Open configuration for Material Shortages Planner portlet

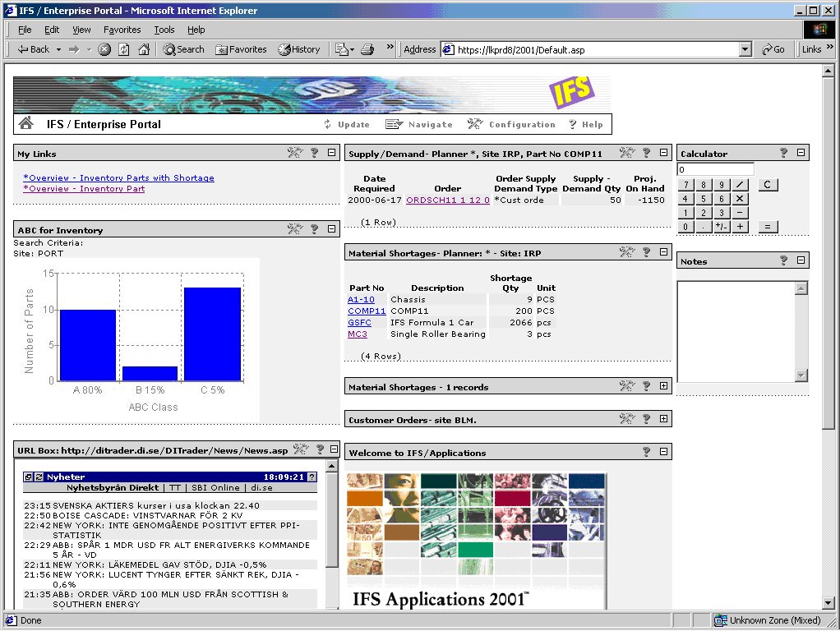pyautogui.click(x=627, y=252)
